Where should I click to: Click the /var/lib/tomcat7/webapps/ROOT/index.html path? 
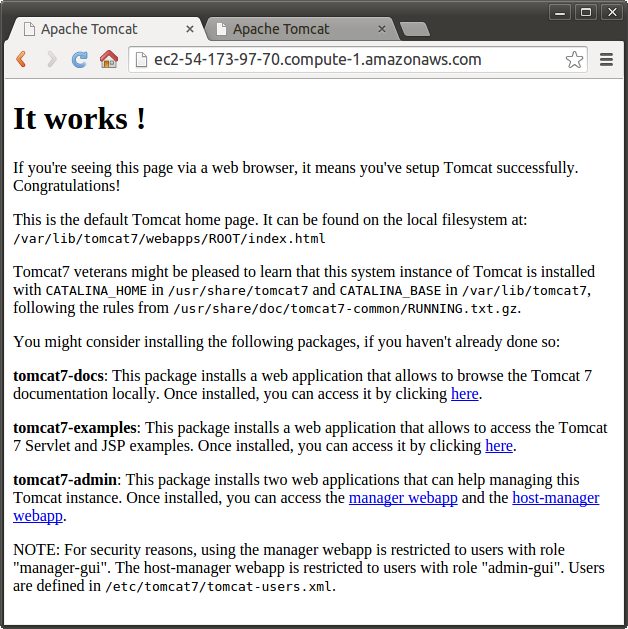pos(169,239)
